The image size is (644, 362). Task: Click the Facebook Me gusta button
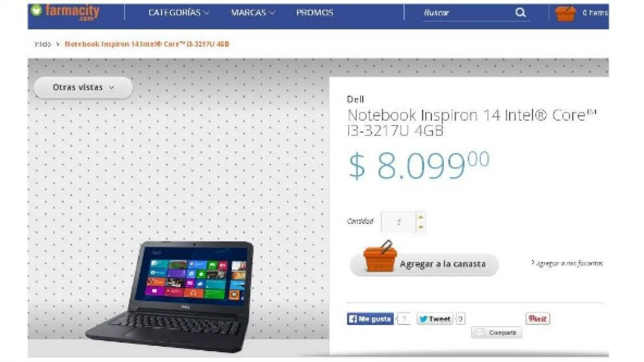pyautogui.click(x=370, y=319)
